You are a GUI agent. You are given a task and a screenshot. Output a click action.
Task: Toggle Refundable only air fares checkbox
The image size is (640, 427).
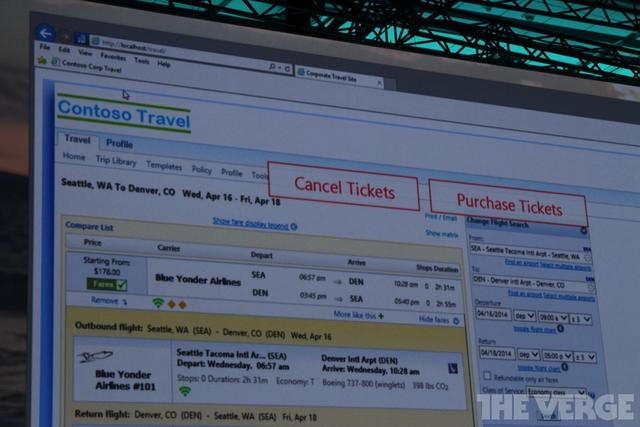point(487,375)
